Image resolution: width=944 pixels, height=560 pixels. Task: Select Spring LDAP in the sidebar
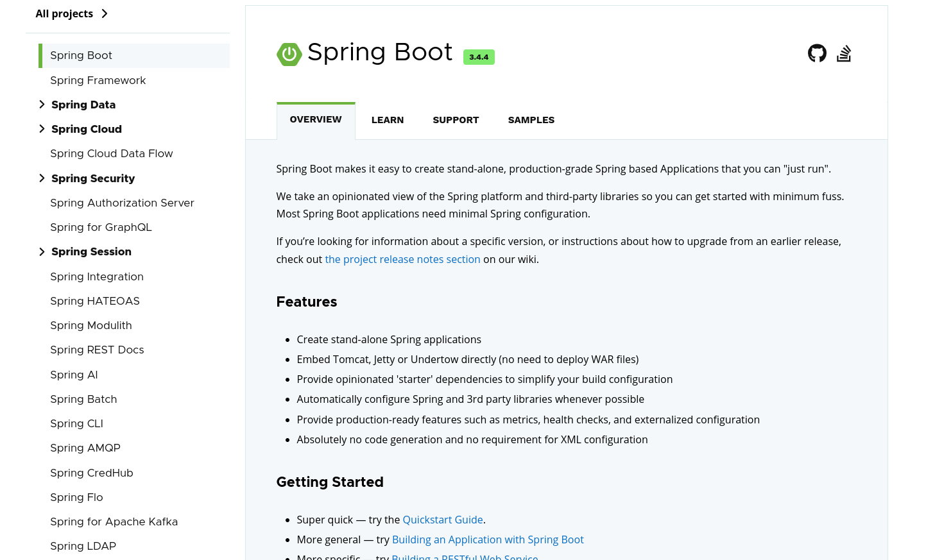click(x=83, y=546)
